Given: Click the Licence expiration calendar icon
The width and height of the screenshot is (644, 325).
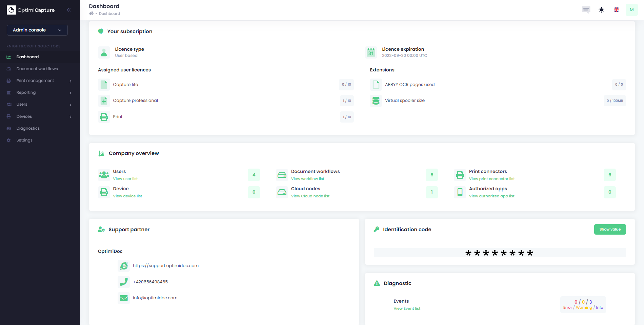Looking at the screenshot, I should point(371,52).
